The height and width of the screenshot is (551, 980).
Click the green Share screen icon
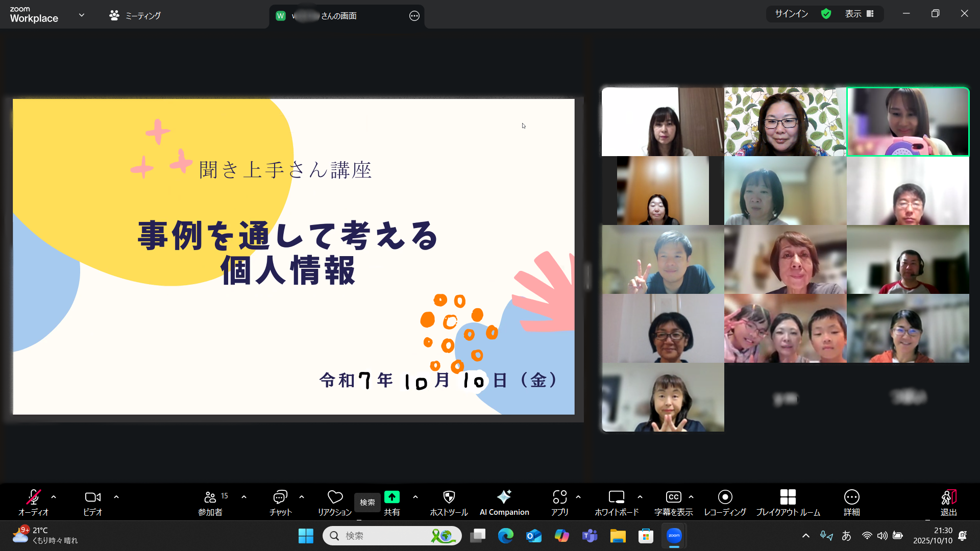[392, 497]
